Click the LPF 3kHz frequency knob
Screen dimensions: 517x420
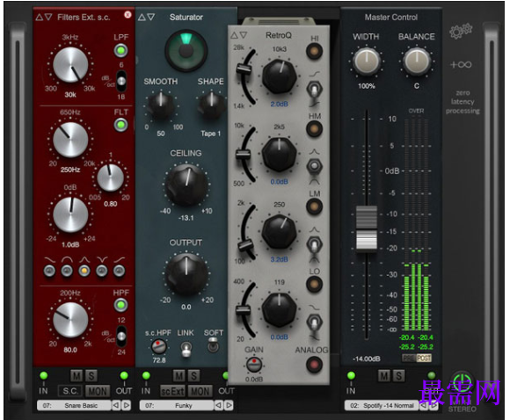coord(70,65)
